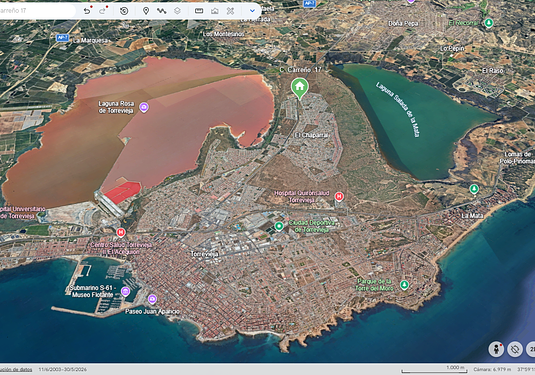This screenshot has width=535, height=375.
Task: Click the 'La Mata' place label
Action: [x=472, y=216]
